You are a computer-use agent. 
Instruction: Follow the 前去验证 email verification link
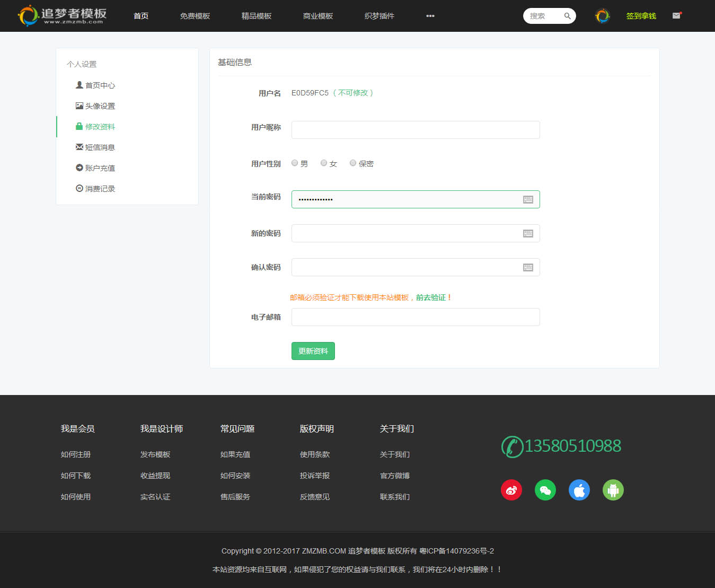430,297
